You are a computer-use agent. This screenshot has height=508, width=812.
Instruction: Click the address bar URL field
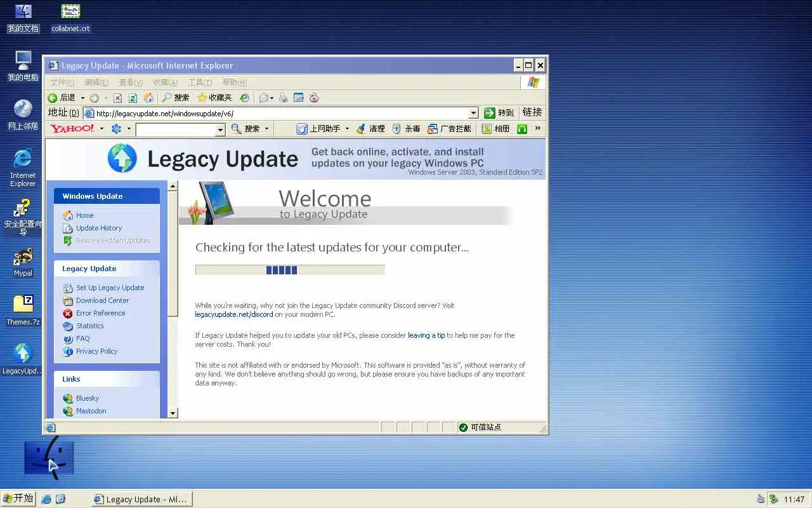pyautogui.click(x=281, y=113)
